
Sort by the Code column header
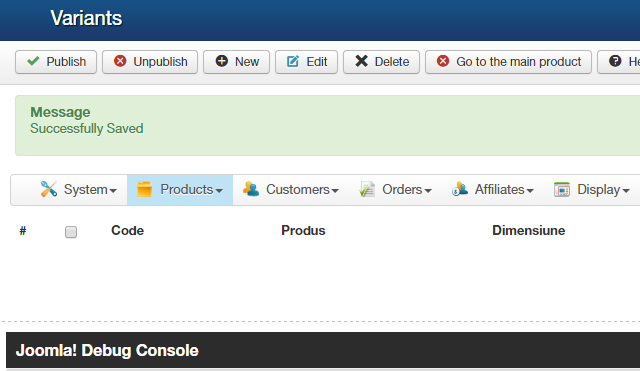(x=127, y=231)
